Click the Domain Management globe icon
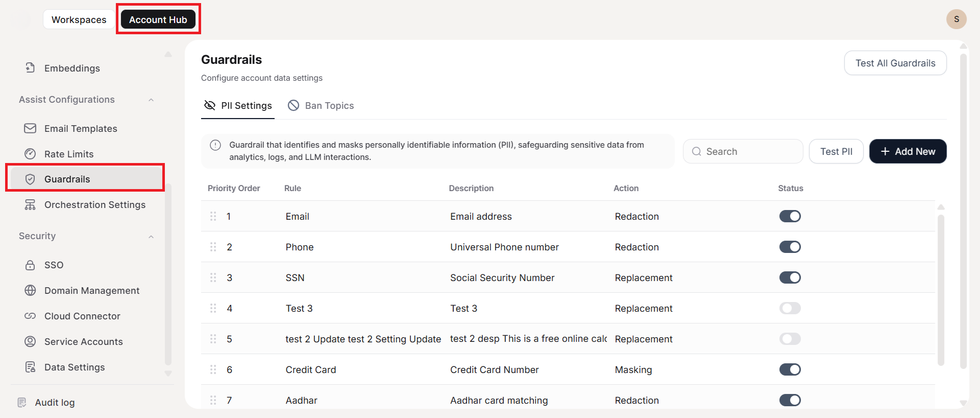The height and width of the screenshot is (418, 980). (30, 291)
